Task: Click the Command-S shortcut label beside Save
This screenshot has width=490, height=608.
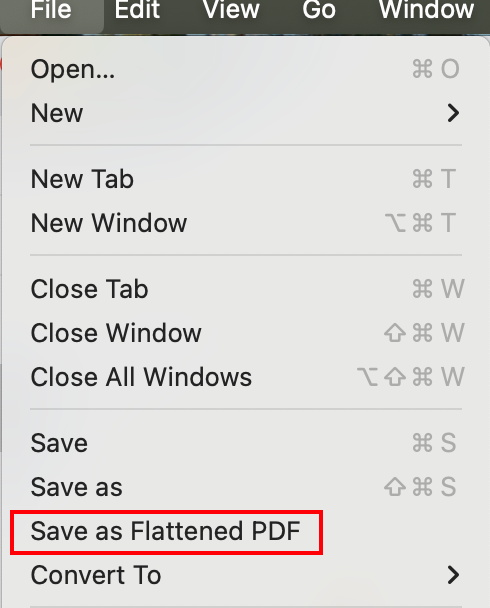Action: point(434,443)
